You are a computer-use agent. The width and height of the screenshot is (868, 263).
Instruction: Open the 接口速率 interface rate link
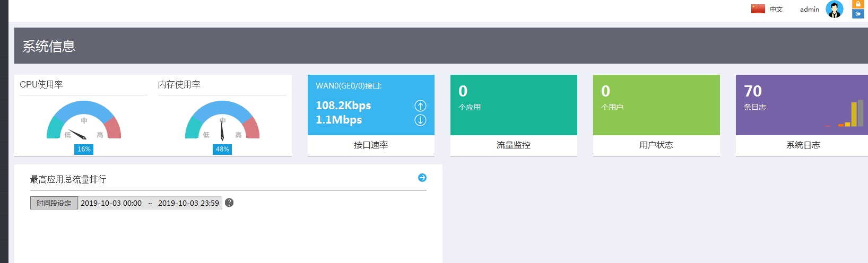click(x=371, y=145)
